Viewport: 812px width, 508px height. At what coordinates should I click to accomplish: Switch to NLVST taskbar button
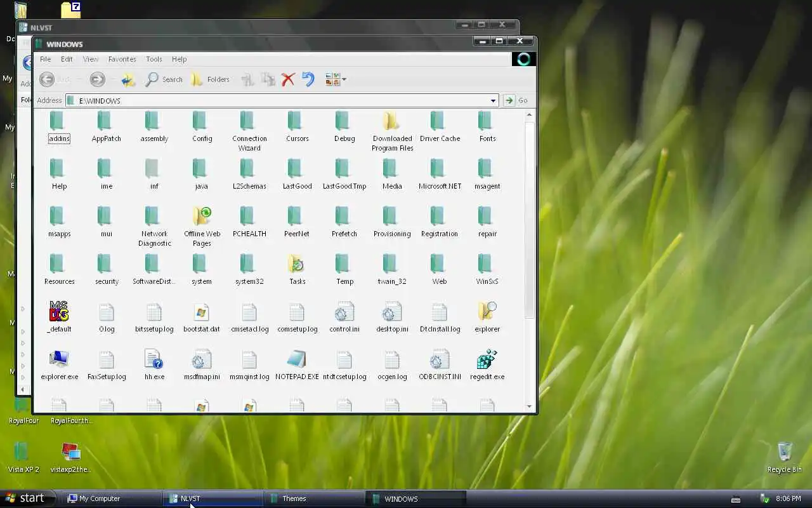214,498
